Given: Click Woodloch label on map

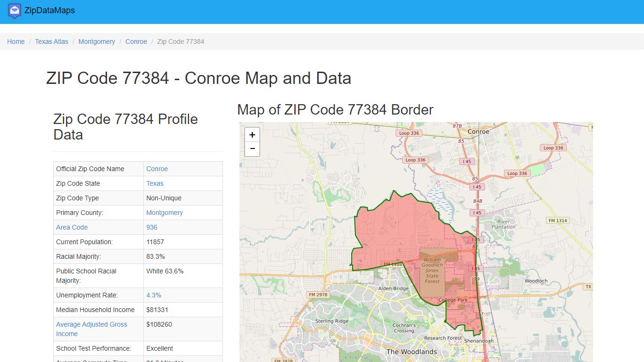Looking at the screenshot, I should tap(536, 281).
